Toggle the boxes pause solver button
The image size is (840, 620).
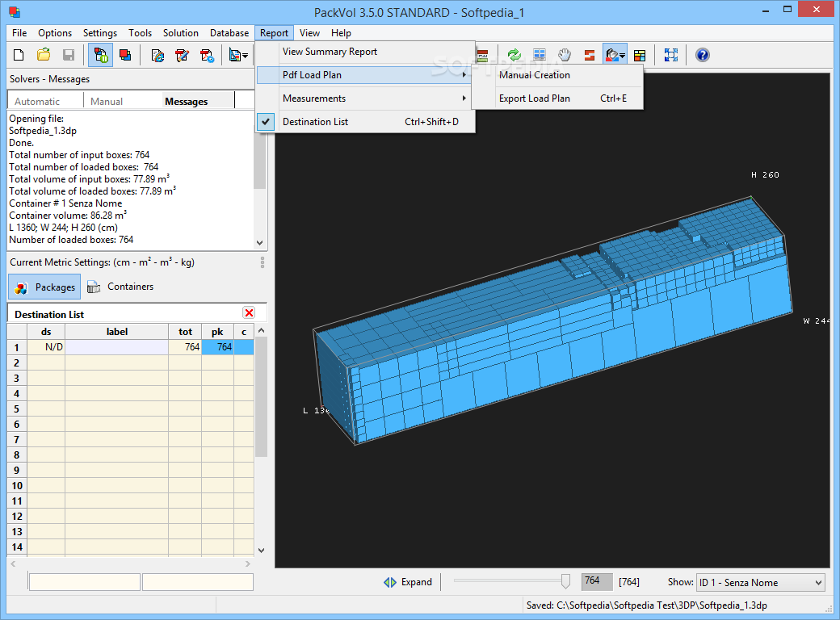(101, 55)
